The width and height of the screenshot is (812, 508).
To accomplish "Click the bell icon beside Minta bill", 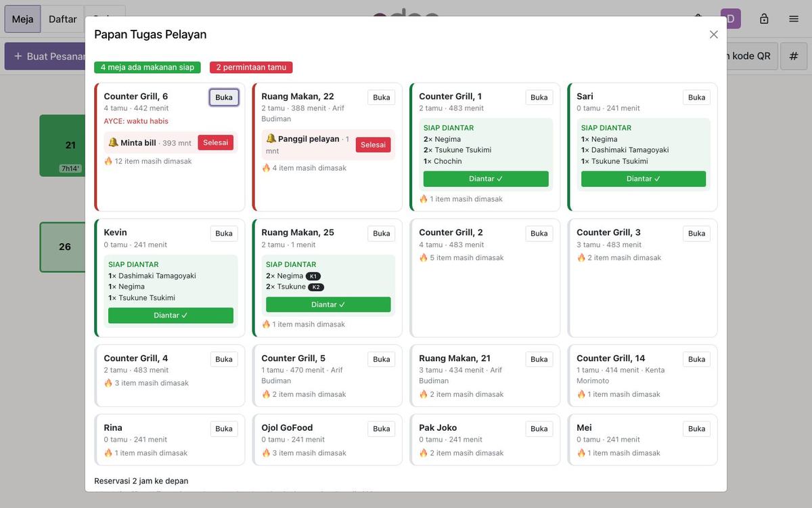I will [113, 143].
